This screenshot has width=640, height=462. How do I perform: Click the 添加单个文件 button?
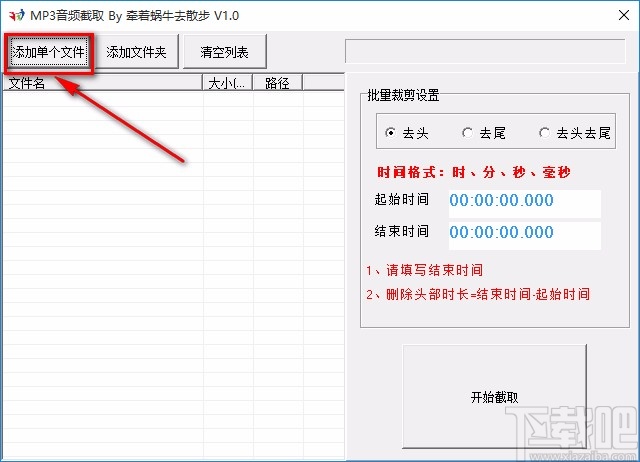pyautogui.click(x=49, y=52)
